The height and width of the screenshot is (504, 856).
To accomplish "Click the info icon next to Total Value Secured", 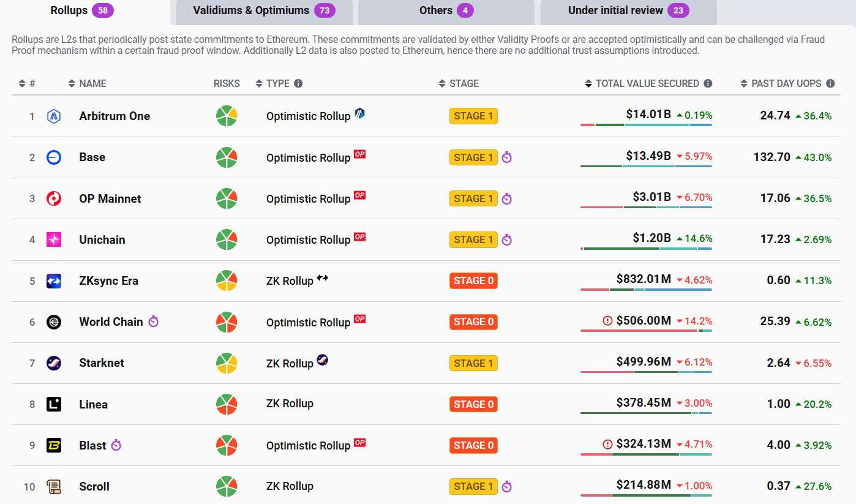I will [708, 83].
